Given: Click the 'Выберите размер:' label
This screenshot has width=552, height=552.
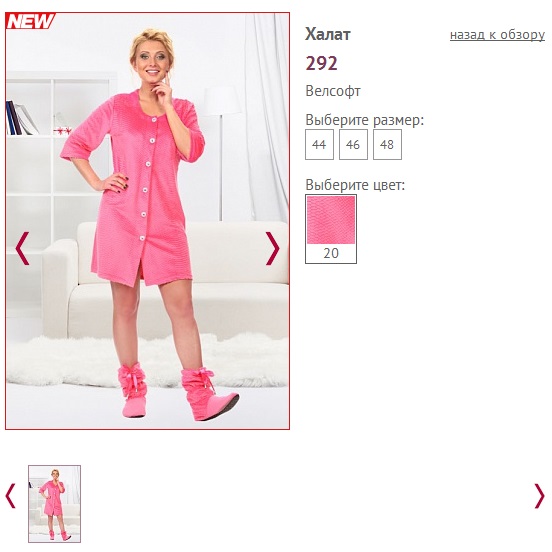Looking at the screenshot, I should [365, 120].
